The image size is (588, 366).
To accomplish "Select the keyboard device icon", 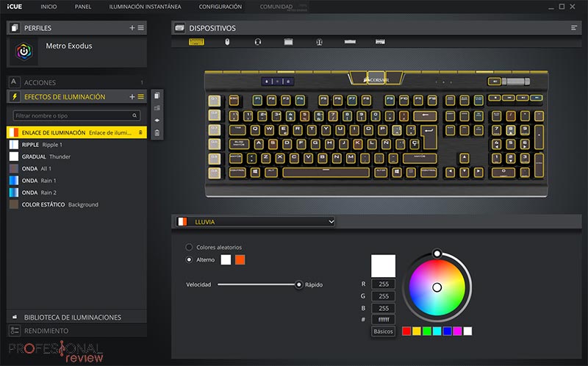I will coord(196,42).
